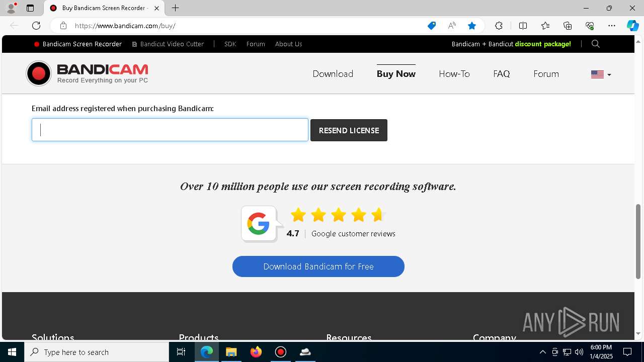This screenshot has height=362, width=644.
Task: Open the Copilot sidebar icon
Action: tap(632, 26)
